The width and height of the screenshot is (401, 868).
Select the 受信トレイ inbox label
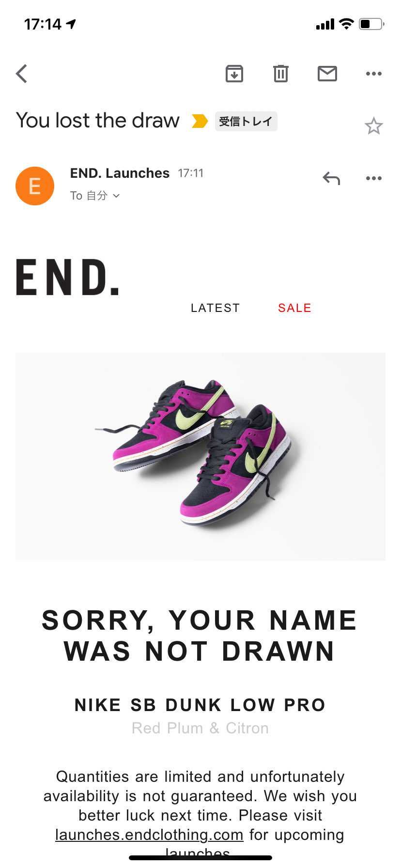click(246, 121)
